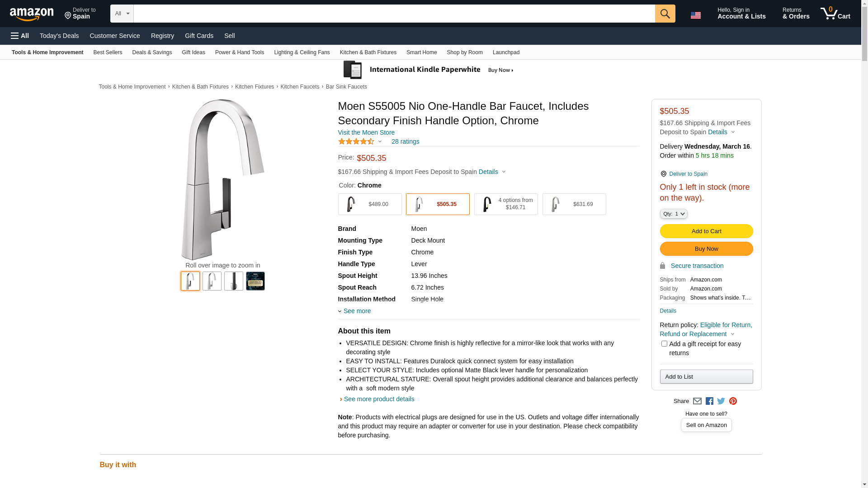
Task: Enable the gift receipt checkbox
Action: click(664, 344)
